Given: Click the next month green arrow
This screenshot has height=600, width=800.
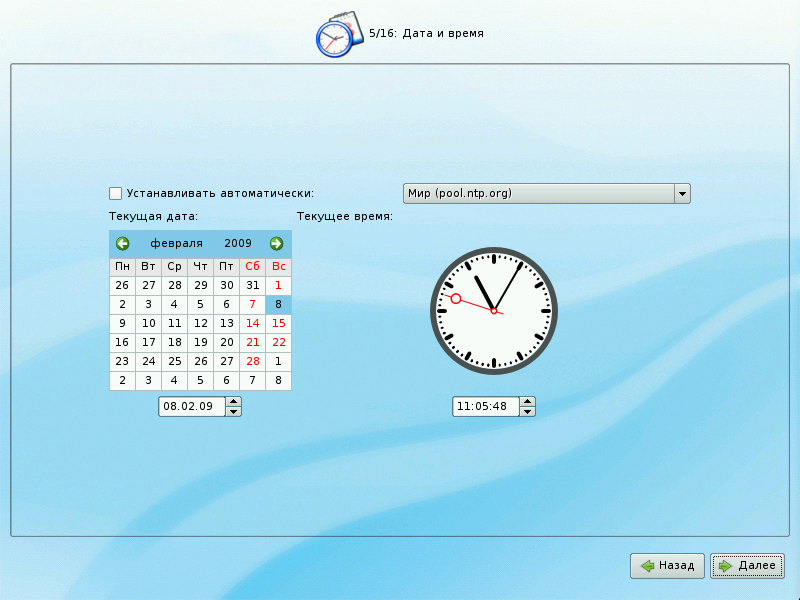Looking at the screenshot, I should click(276, 243).
